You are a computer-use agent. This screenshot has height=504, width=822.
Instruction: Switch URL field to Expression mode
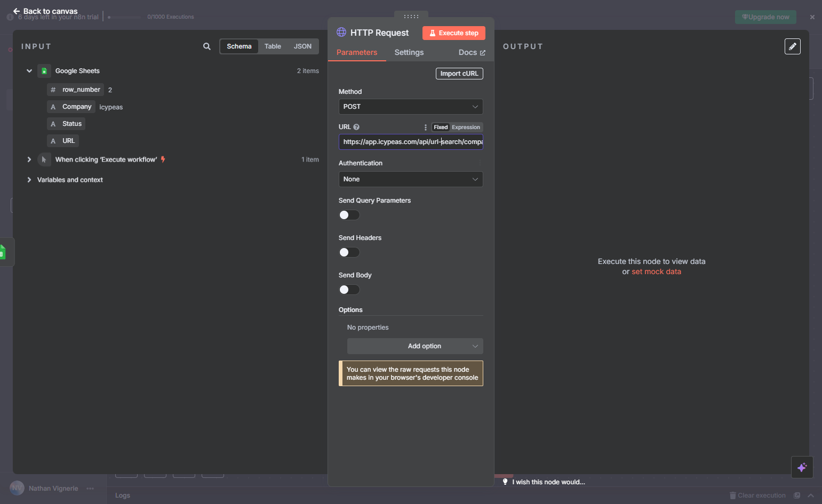[x=466, y=127]
